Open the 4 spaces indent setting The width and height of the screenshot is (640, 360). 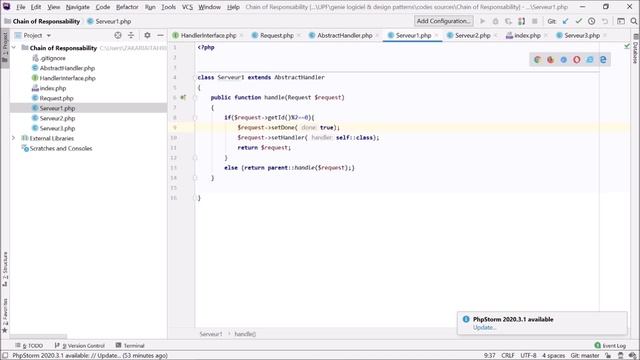click(553, 356)
